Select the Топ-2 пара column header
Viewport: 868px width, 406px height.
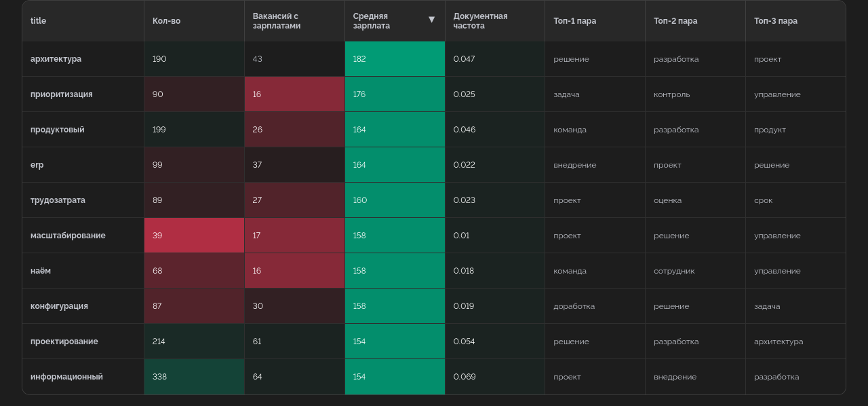pyautogui.click(x=675, y=21)
